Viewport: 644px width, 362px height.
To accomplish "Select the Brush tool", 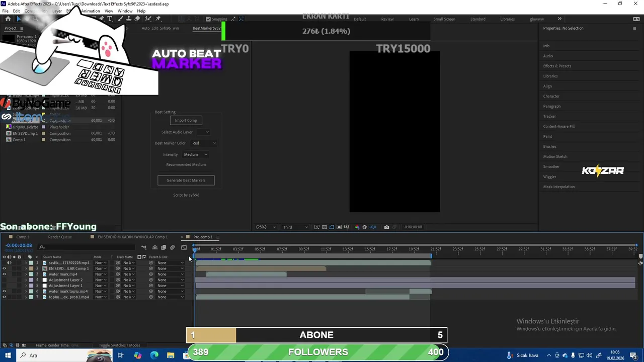I will click(121, 19).
